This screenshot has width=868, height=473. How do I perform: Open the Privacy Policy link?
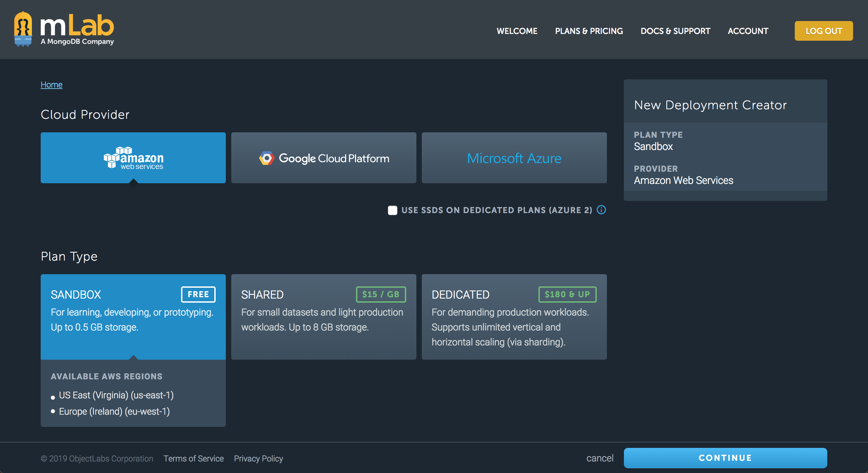[258, 458]
